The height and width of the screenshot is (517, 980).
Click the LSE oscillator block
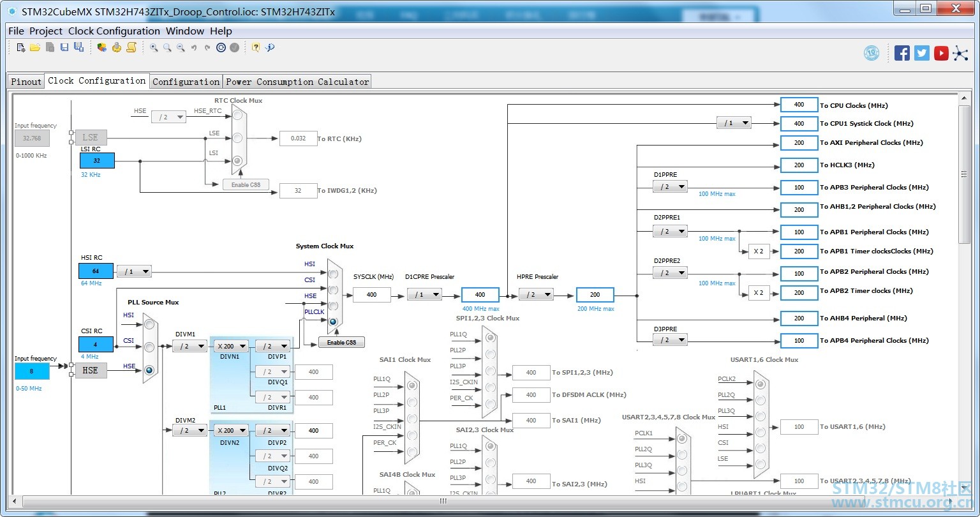(91, 137)
